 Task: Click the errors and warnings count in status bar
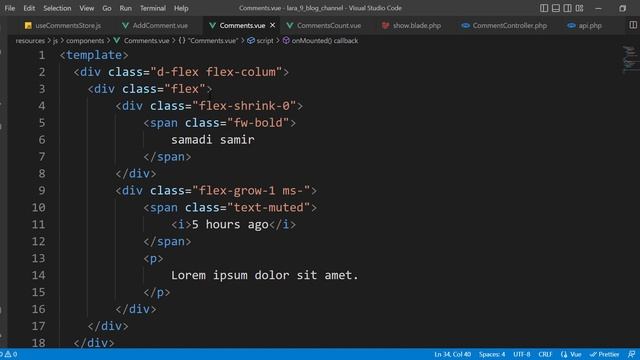pos(9,354)
